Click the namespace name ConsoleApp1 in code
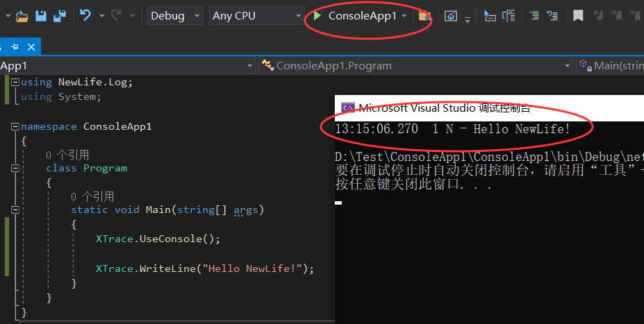Viewport: 644px width, 324px height. pyautogui.click(x=117, y=126)
